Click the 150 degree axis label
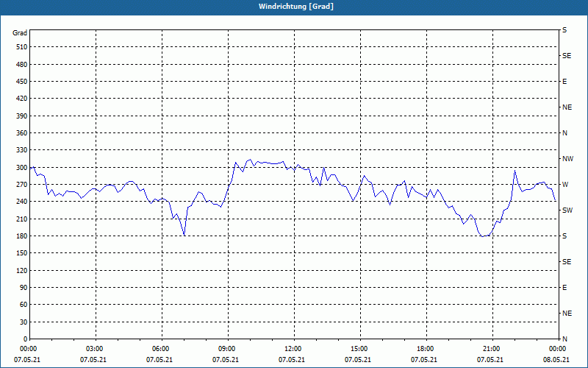 [x=22, y=253]
